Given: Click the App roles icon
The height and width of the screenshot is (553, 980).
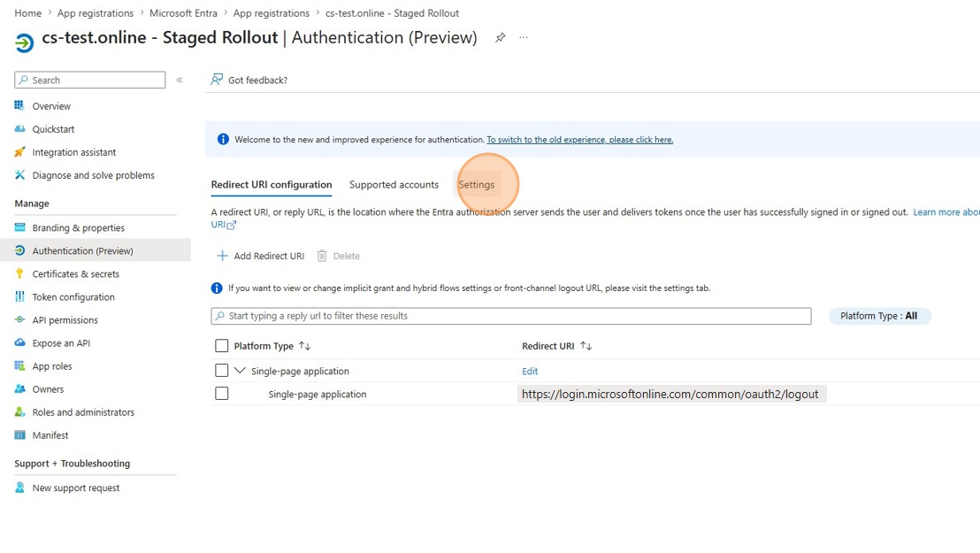Looking at the screenshot, I should coord(19,366).
